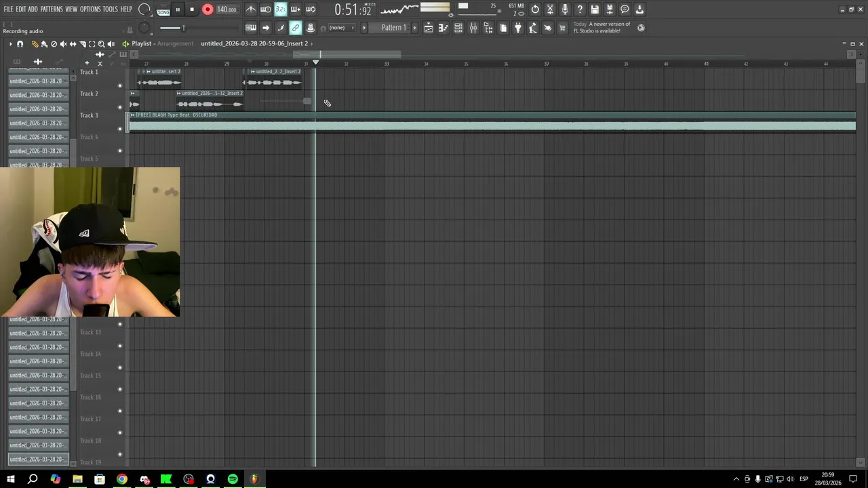The image size is (868, 488).
Task: Select the playlist pencil Draw tool
Action: (x=35, y=44)
